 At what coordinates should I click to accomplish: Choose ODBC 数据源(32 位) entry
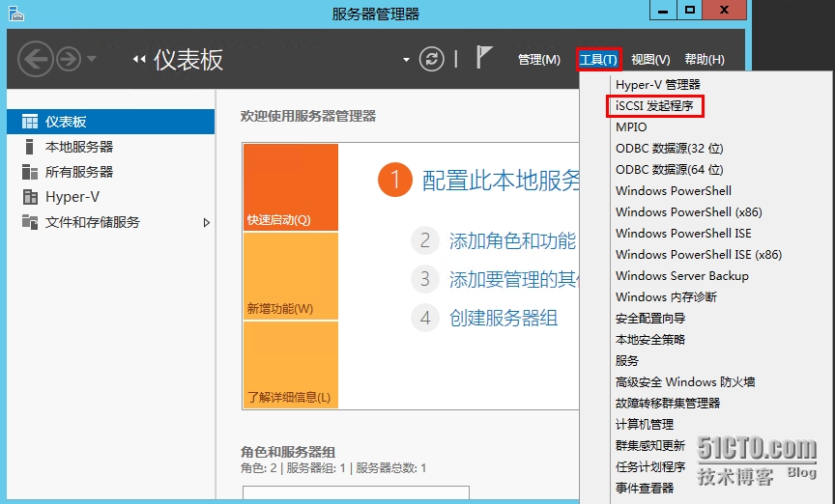point(670,149)
